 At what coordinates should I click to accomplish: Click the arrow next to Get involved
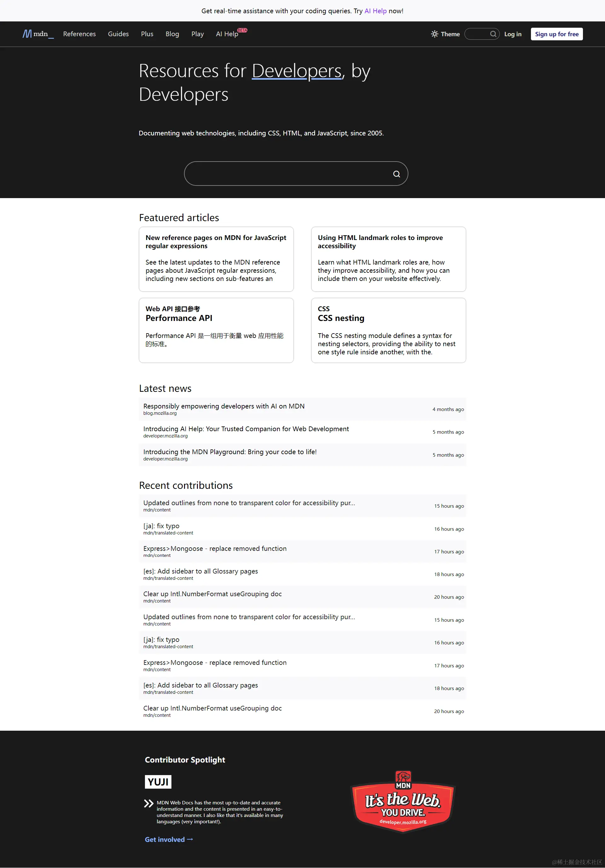pos(191,839)
